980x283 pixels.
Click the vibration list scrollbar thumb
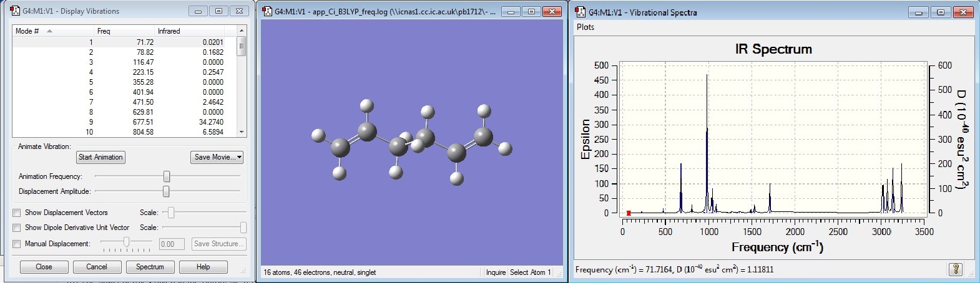[242, 46]
